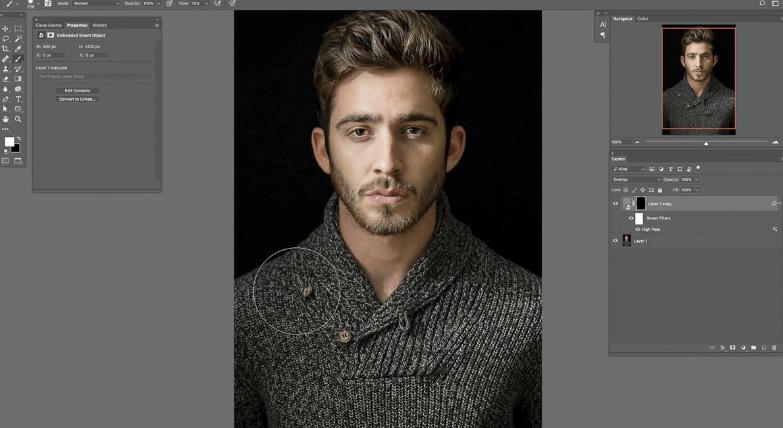783x428 pixels.
Task: Toggle the pixel layer filter
Action: coord(652,169)
